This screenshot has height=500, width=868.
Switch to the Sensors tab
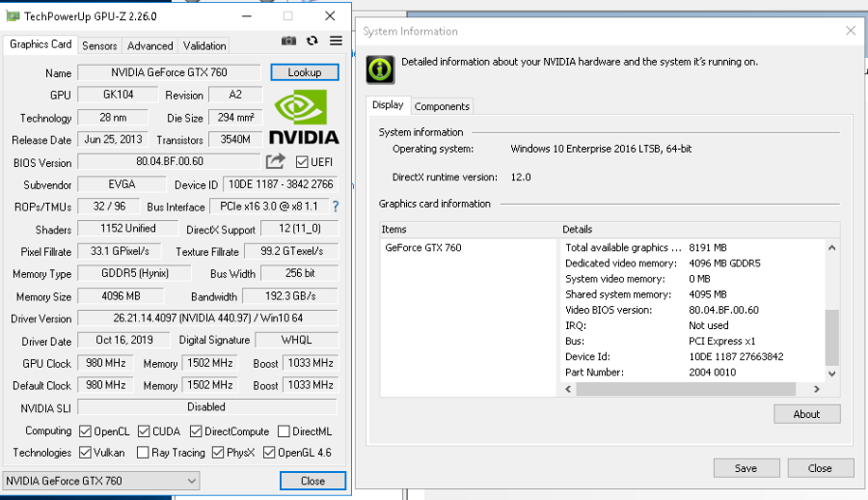point(99,45)
